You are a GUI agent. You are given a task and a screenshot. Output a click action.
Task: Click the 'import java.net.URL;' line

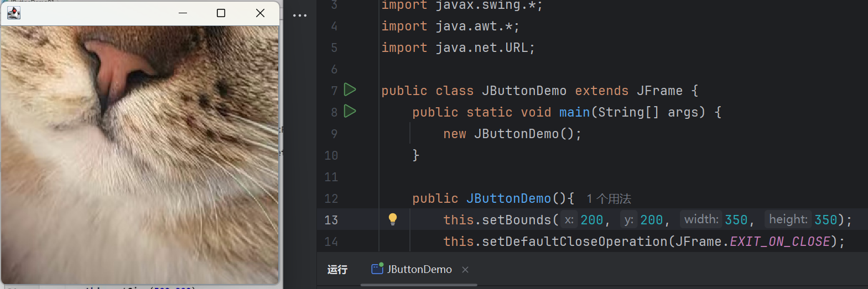tap(458, 48)
